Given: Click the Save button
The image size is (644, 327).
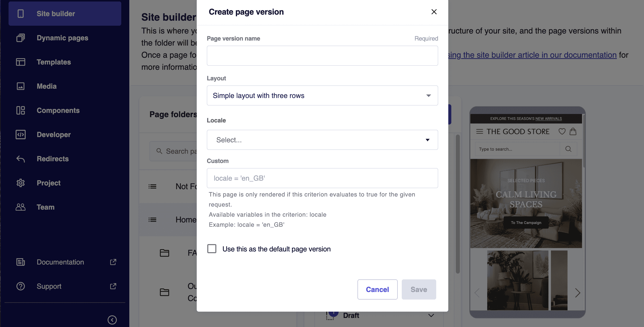Looking at the screenshot, I should [419, 289].
